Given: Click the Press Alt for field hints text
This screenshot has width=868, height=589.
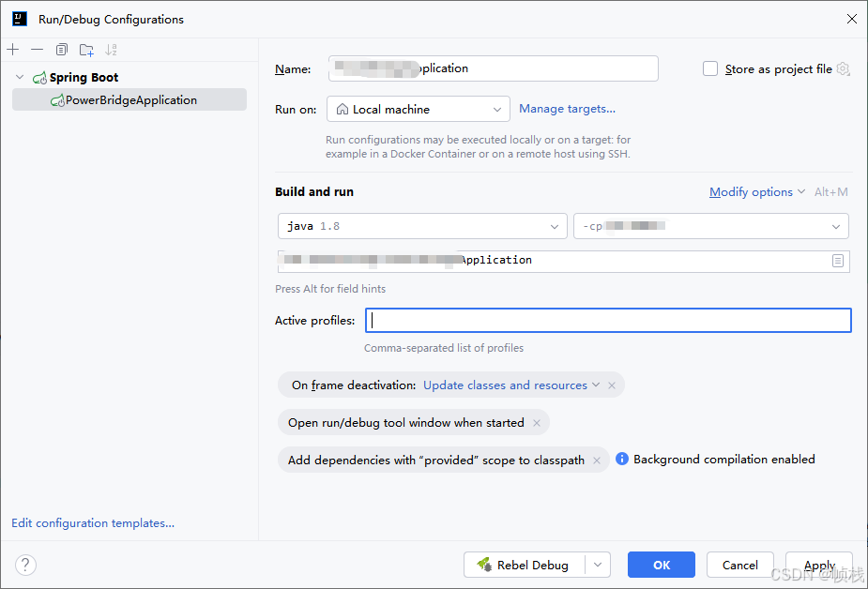Looking at the screenshot, I should (x=330, y=289).
